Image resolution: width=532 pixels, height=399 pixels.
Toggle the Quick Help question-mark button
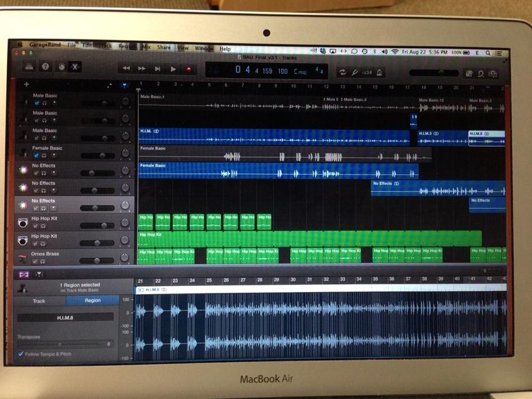click(x=45, y=67)
